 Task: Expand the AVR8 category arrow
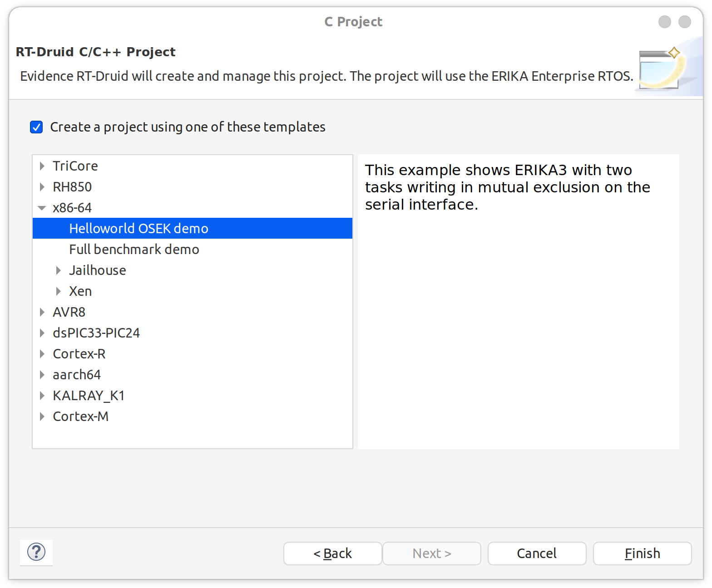42,312
